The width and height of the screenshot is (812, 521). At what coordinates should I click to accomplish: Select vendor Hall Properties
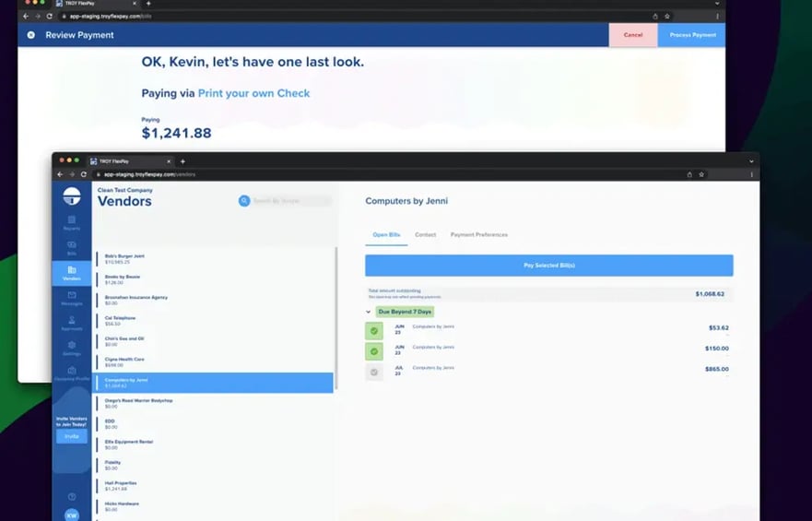point(213,486)
